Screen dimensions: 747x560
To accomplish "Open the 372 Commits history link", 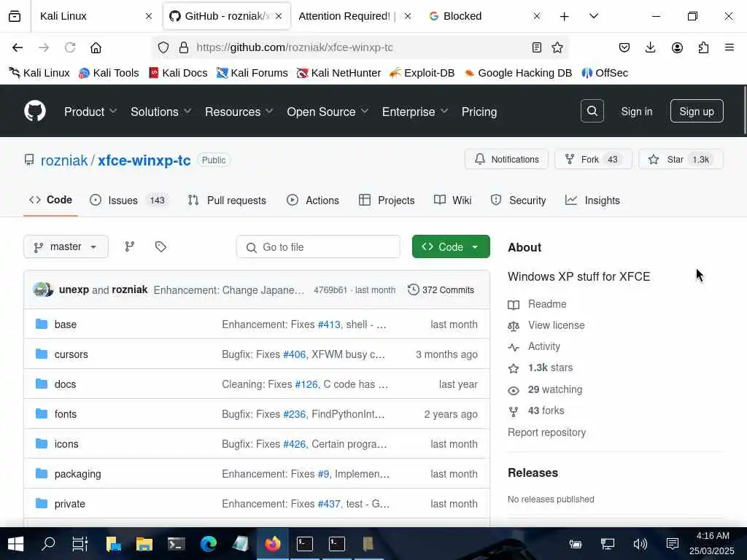I will pyautogui.click(x=441, y=290).
